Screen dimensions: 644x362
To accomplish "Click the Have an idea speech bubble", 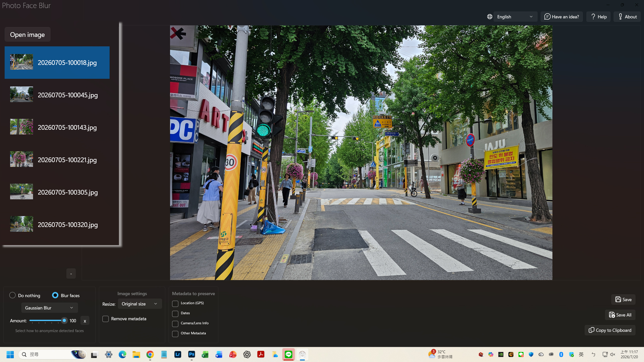I will pos(547,17).
